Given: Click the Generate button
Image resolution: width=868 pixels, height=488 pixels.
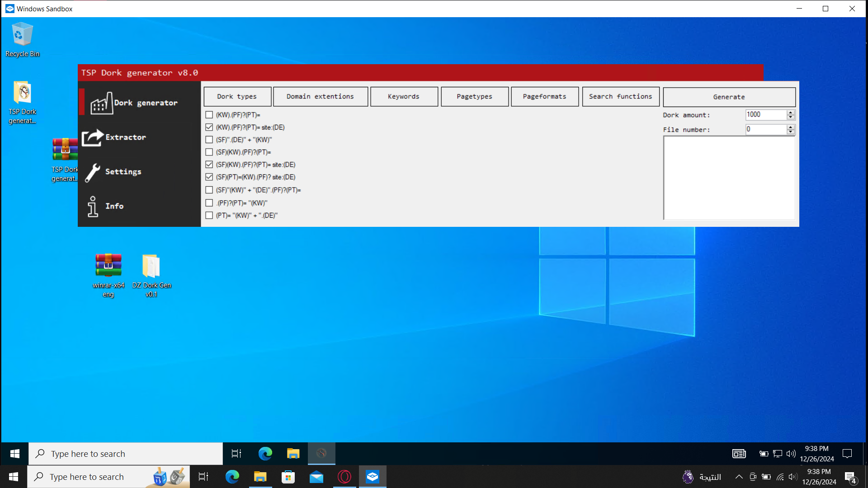Looking at the screenshot, I should (x=729, y=97).
